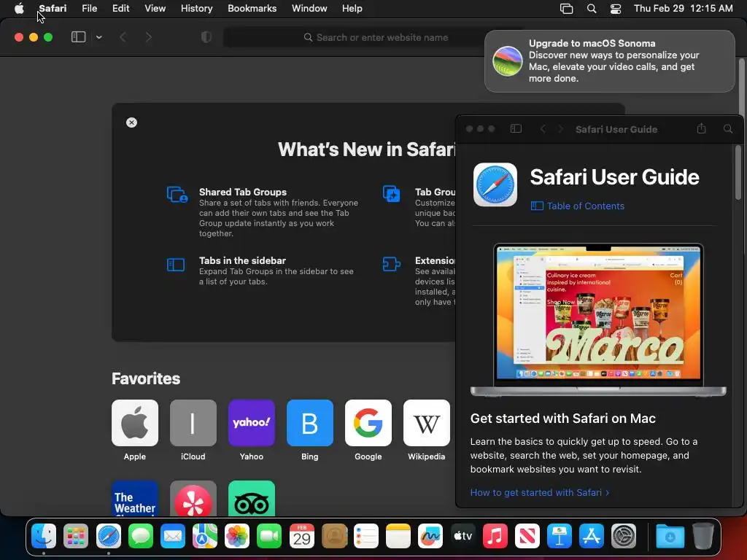This screenshot has width=747, height=560.
Task: Open Maps from the Dock
Action: coord(205,536)
